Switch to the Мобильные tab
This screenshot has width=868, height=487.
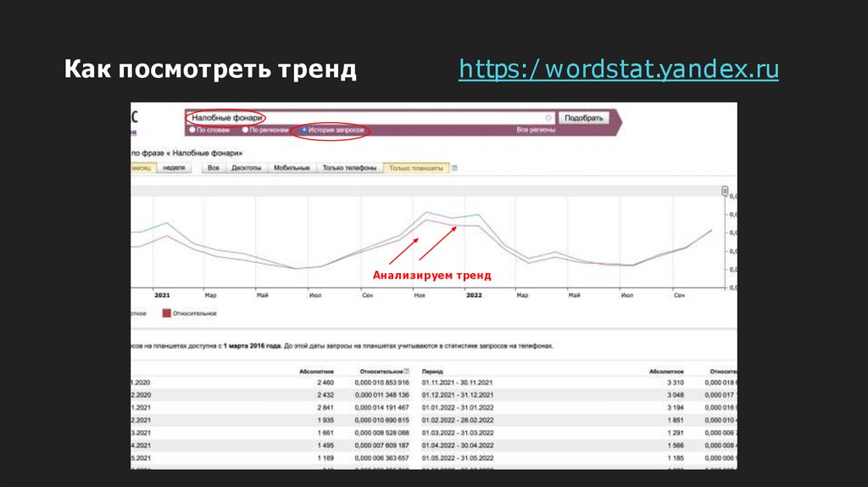coord(292,168)
